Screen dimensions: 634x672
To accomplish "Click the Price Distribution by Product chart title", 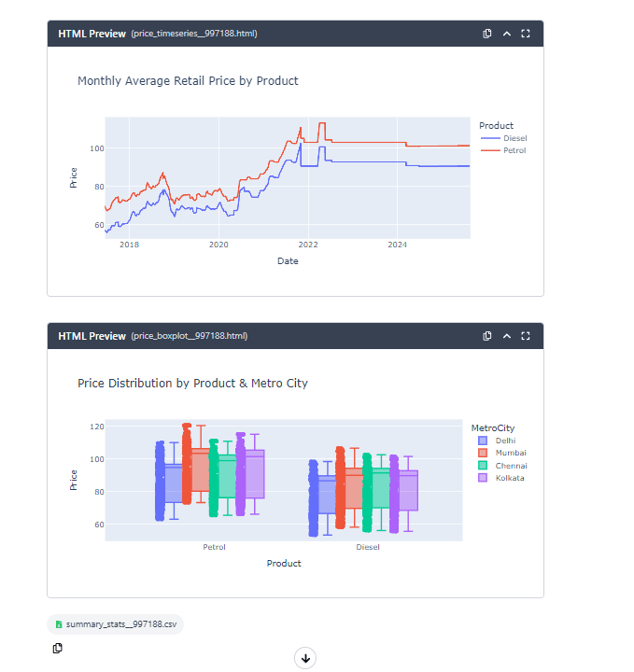I will pos(192,384).
